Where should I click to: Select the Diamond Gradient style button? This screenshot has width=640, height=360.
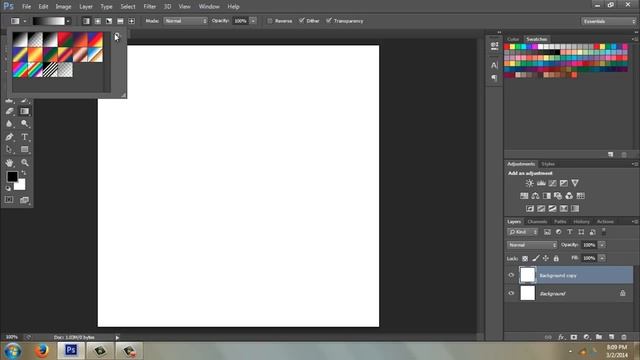tap(131, 21)
